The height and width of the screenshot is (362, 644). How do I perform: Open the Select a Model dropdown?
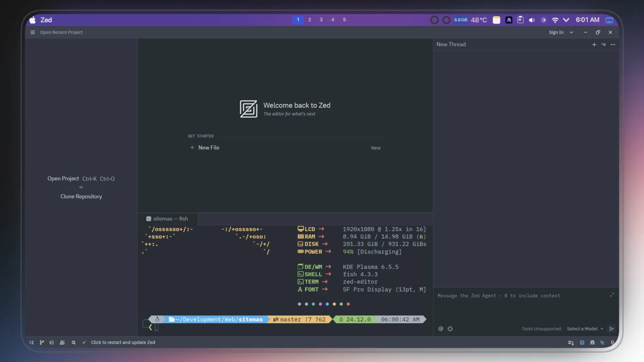click(584, 329)
